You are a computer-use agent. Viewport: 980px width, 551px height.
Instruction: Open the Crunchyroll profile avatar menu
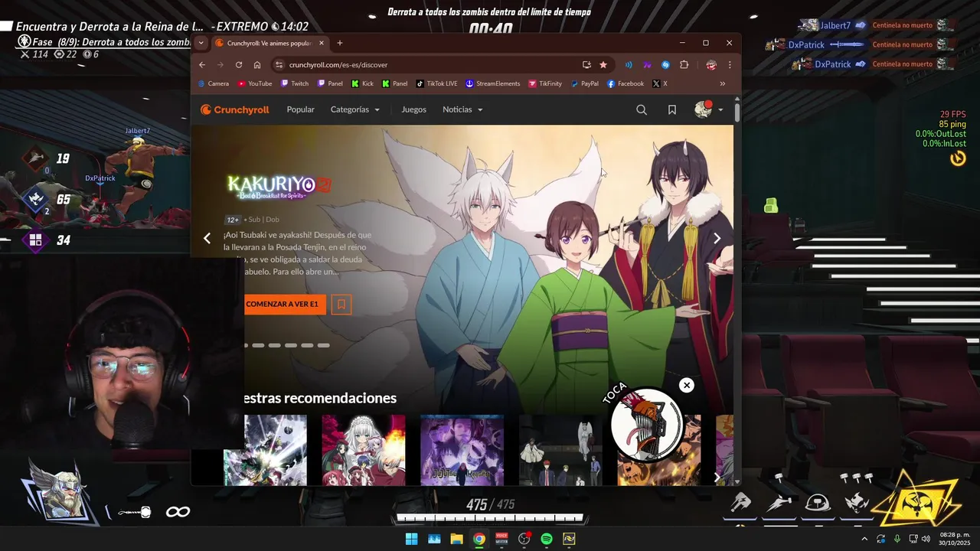pos(708,109)
